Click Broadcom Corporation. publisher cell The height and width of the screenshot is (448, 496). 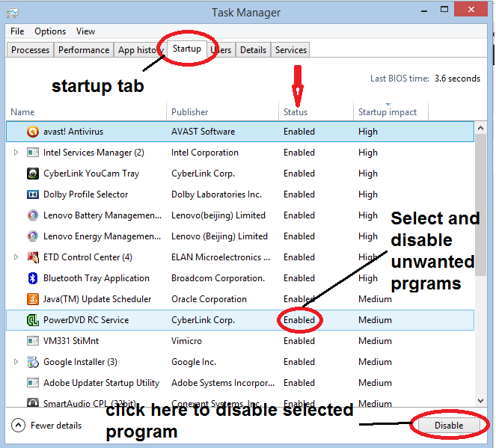coord(218,278)
